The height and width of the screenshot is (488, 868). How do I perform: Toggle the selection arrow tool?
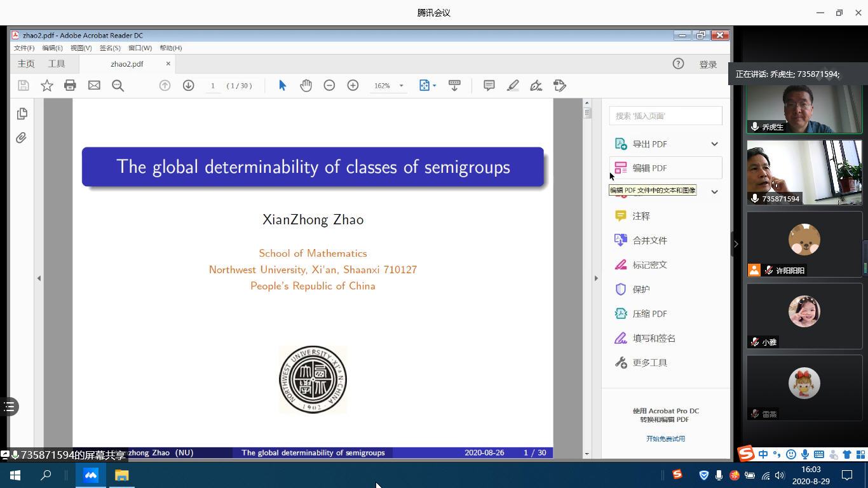[283, 86]
